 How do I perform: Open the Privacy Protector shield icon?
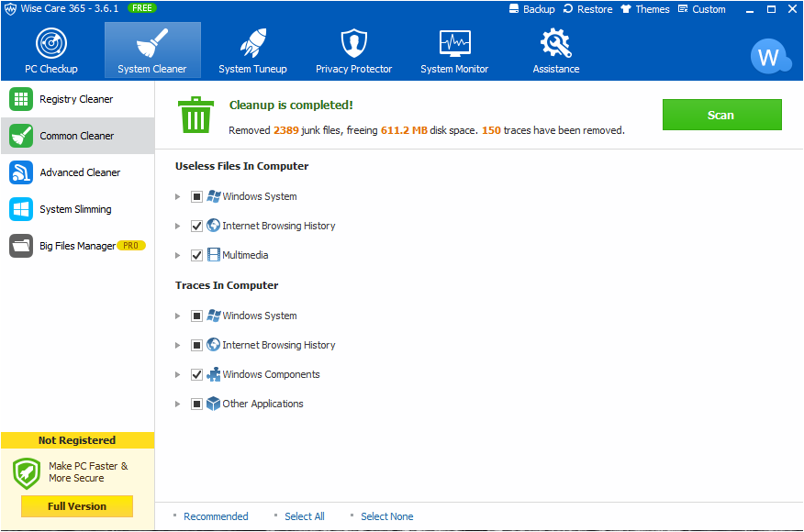(353, 43)
